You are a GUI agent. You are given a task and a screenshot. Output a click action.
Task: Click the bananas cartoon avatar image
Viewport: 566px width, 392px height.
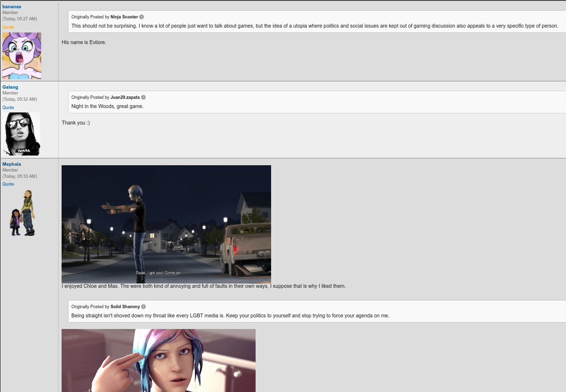coord(22,56)
